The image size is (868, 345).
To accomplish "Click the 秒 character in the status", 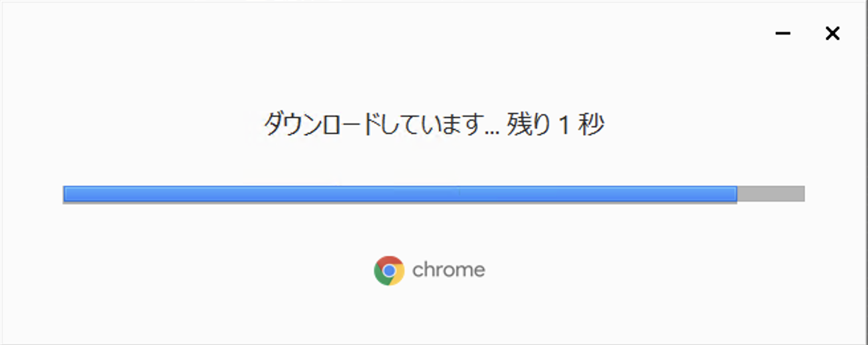I will pos(592,124).
